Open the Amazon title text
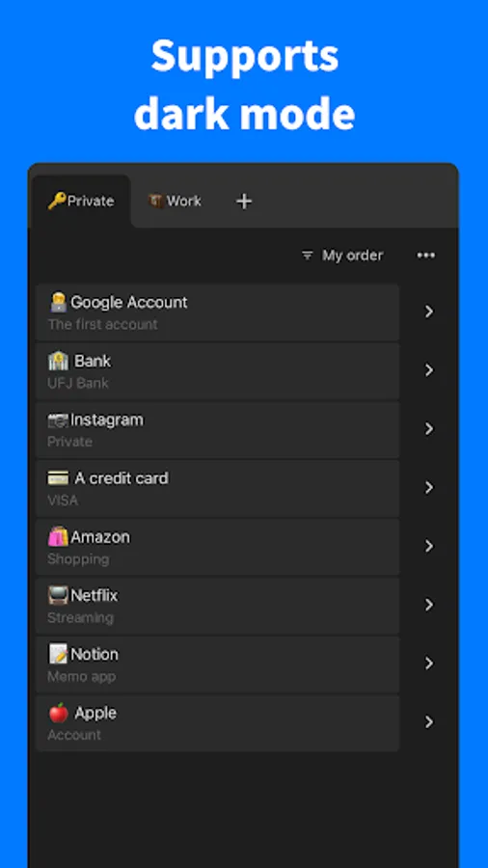The height and width of the screenshot is (868, 488). [x=100, y=537]
